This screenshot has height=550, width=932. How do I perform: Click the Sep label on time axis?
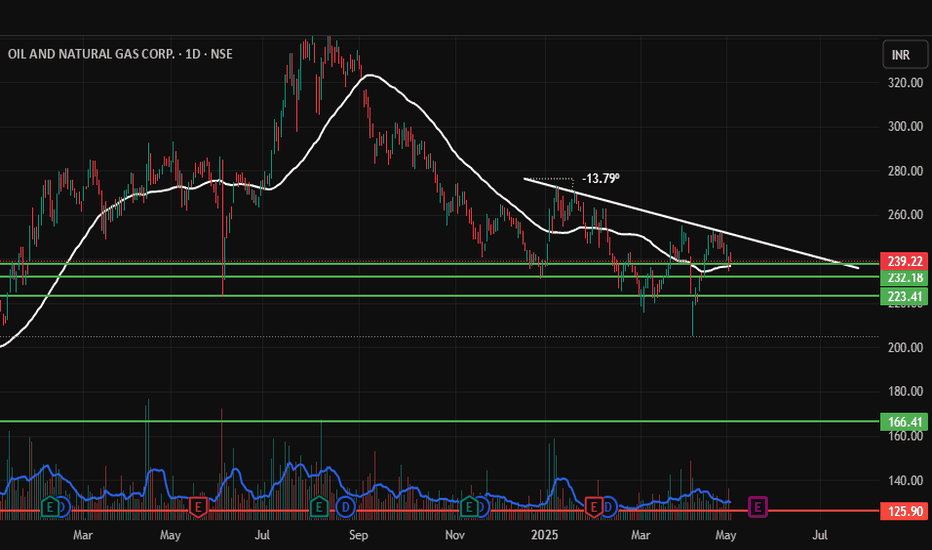pyautogui.click(x=358, y=535)
